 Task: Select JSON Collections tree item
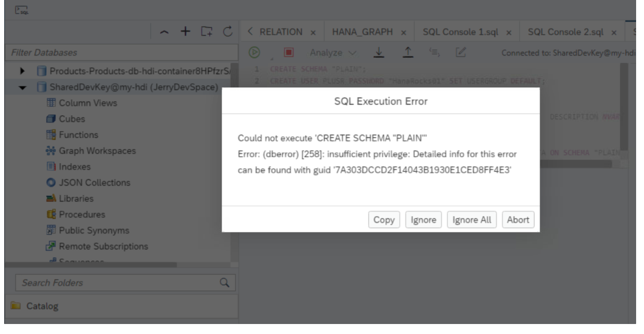tap(95, 183)
